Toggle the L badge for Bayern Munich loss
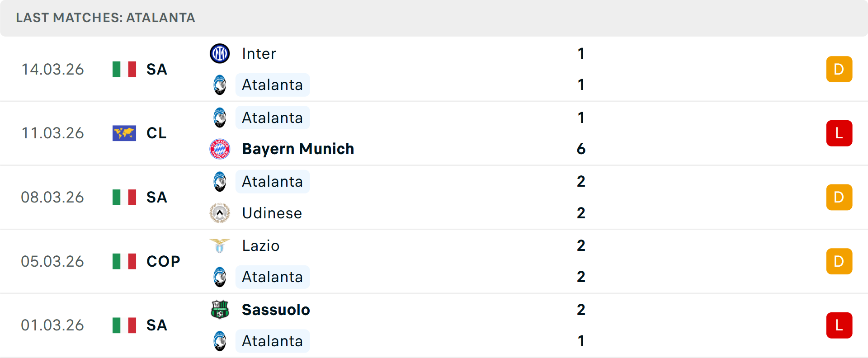This screenshot has width=868, height=358. [839, 133]
